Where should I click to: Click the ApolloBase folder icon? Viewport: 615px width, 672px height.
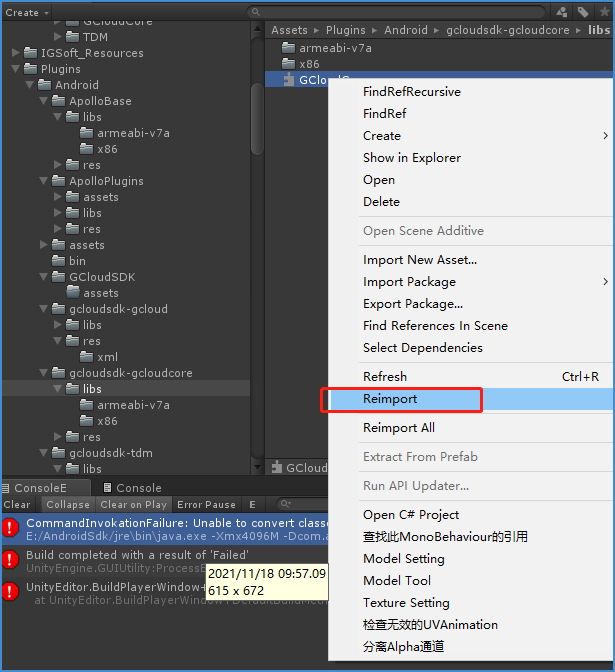pos(59,101)
